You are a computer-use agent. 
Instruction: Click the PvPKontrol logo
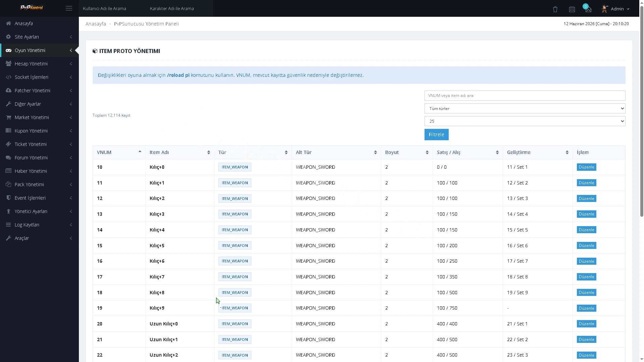[32, 8]
